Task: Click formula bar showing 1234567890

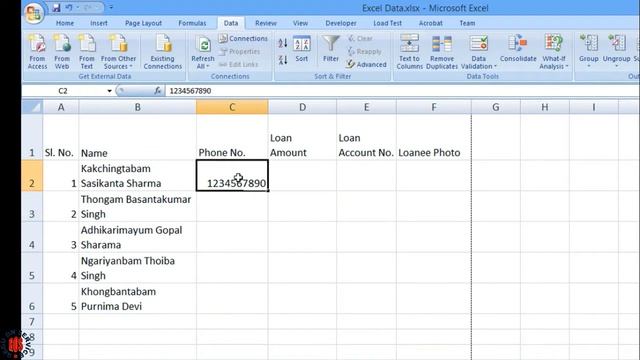Action: [x=402, y=91]
